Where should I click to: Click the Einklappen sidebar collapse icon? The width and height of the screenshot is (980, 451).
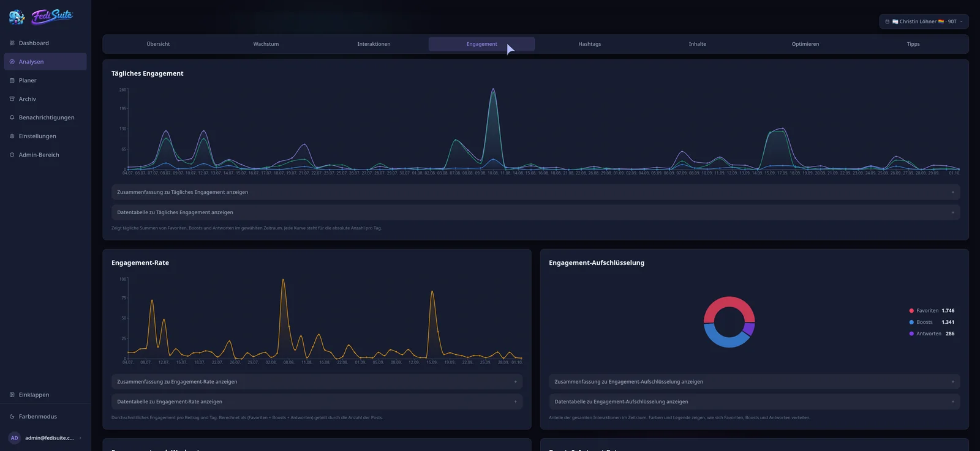tap(12, 395)
